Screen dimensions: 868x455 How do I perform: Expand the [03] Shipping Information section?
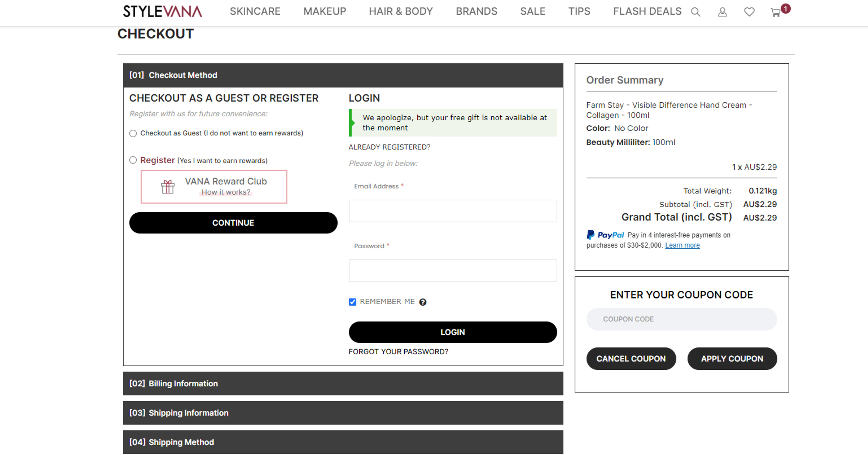pos(343,413)
